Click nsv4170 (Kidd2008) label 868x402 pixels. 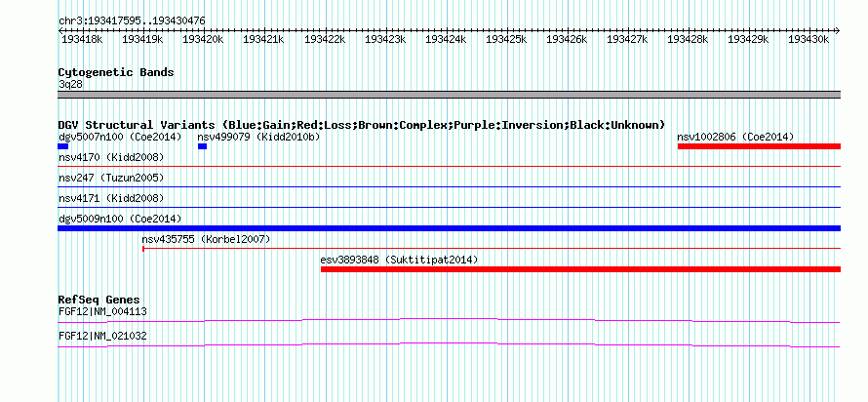[x=111, y=157]
